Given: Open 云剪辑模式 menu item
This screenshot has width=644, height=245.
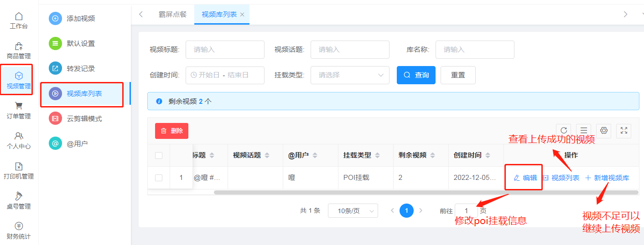Looking at the screenshot, I should click(85, 119).
